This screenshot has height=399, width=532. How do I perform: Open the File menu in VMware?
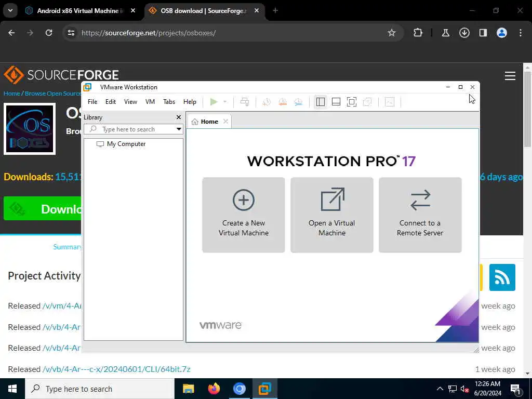pyautogui.click(x=92, y=102)
